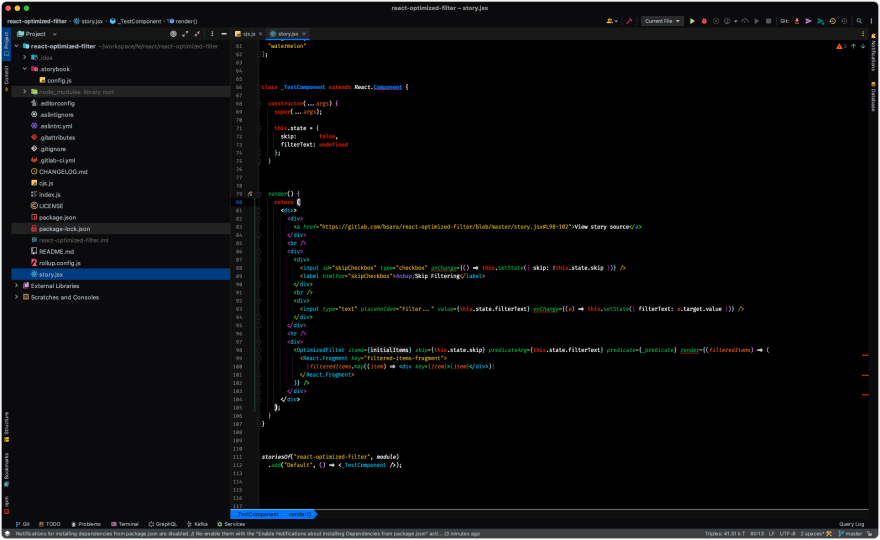Click the gitlab story source URL in code
Image resolution: width=880 pixels, height=540 pixels.
coord(446,227)
